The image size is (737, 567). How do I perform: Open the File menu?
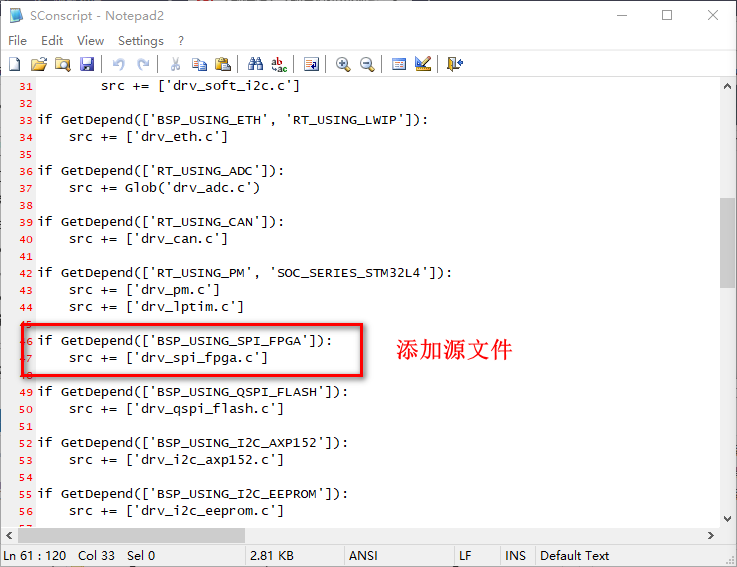tap(17, 40)
